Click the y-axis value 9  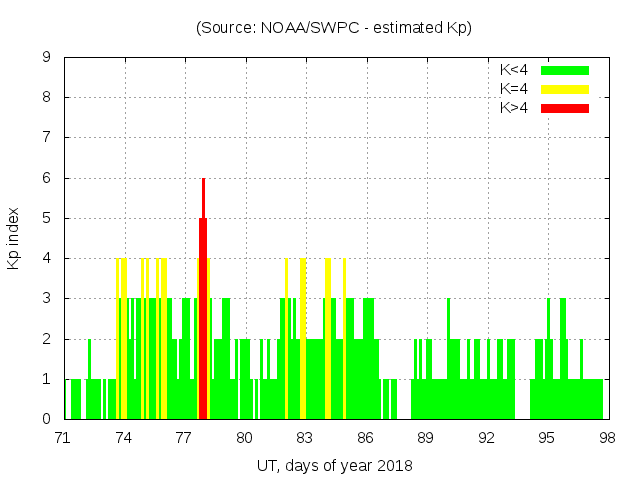tap(46, 57)
